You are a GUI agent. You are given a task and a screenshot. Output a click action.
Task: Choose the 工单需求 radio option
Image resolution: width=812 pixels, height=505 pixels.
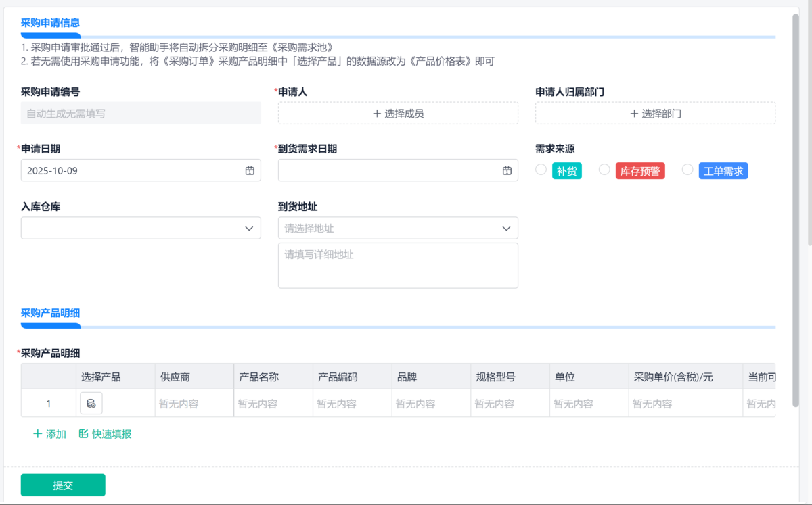[x=687, y=170]
